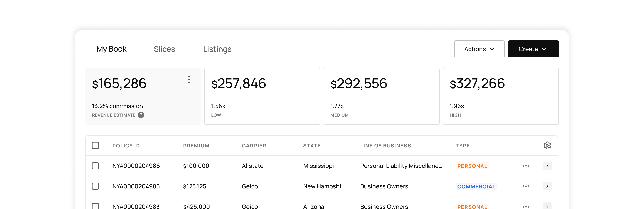Click the COMMERCIAL type tag
This screenshot has width=644, height=209.
(476, 186)
